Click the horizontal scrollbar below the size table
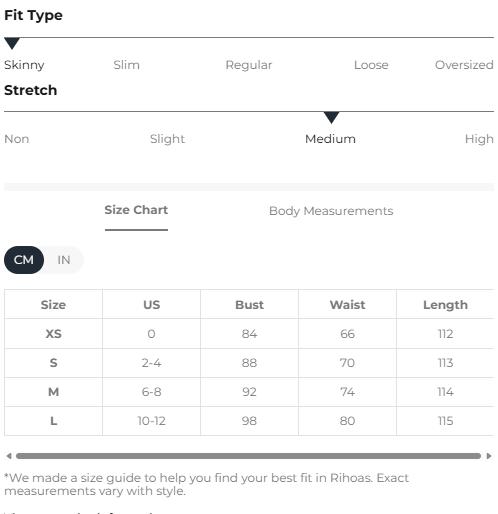This screenshot has height=514, width=498. tap(248, 456)
